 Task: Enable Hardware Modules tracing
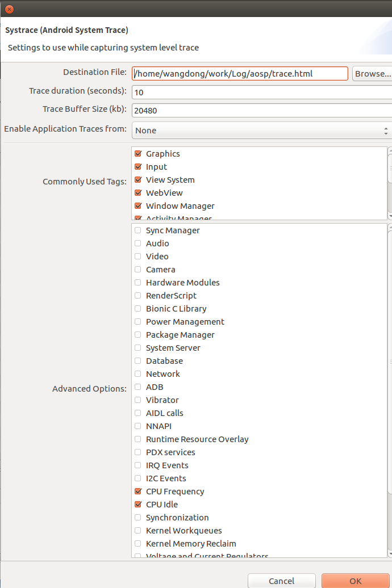pos(137,282)
